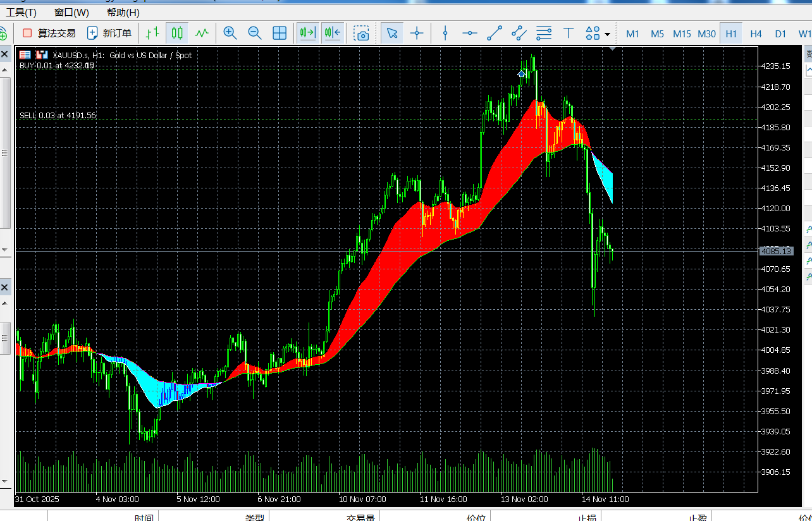The image size is (812, 521).
Task: Click the 4120.00 price scale label
Action: pyautogui.click(x=777, y=208)
